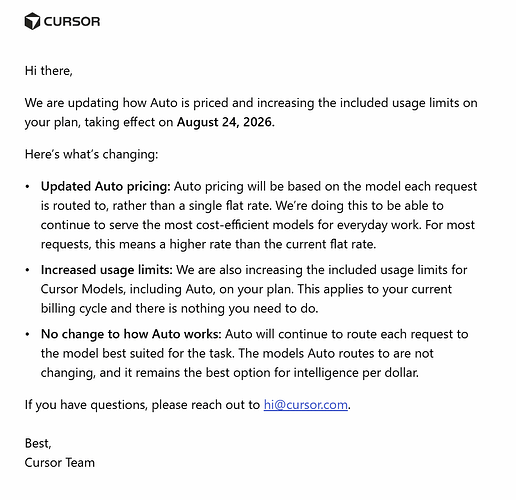Click the bullet point before No change to how Auto works
This screenshot has height=500, width=516.
[28, 334]
